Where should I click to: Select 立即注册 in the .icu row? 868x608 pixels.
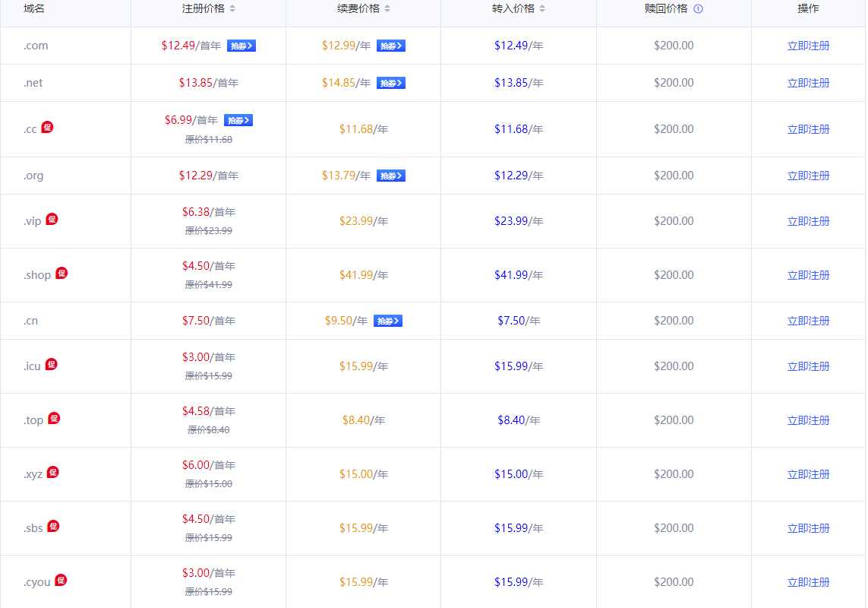(808, 366)
